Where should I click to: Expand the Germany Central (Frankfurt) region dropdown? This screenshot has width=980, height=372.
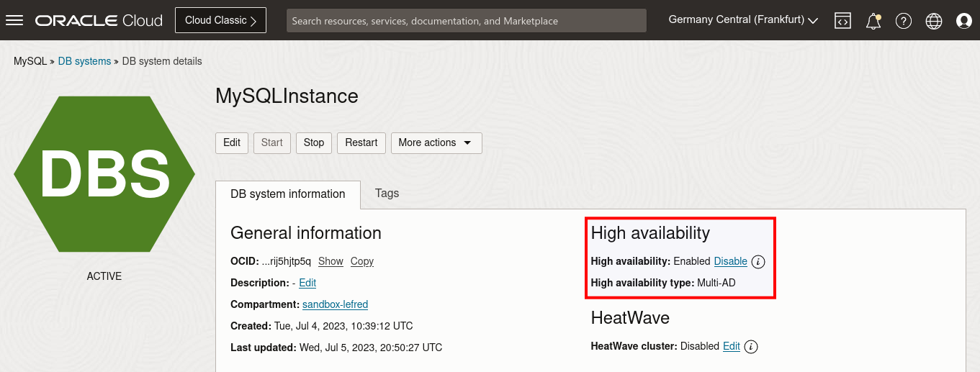coord(743,20)
